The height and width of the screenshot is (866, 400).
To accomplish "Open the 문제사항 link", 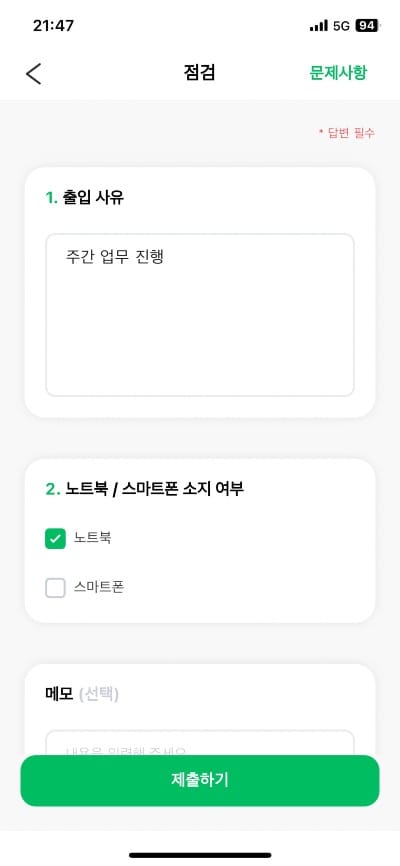I will pyautogui.click(x=338, y=73).
